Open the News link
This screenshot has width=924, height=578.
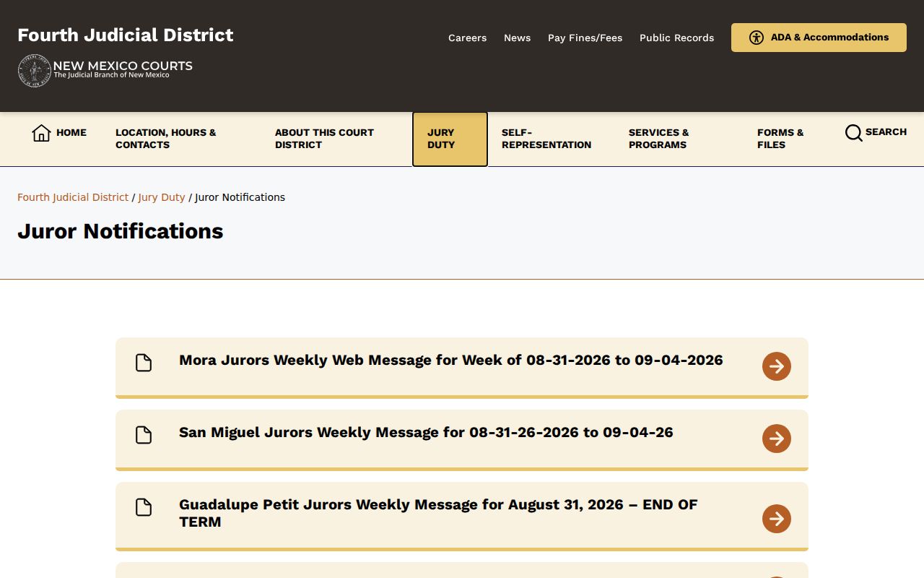coord(518,38)
